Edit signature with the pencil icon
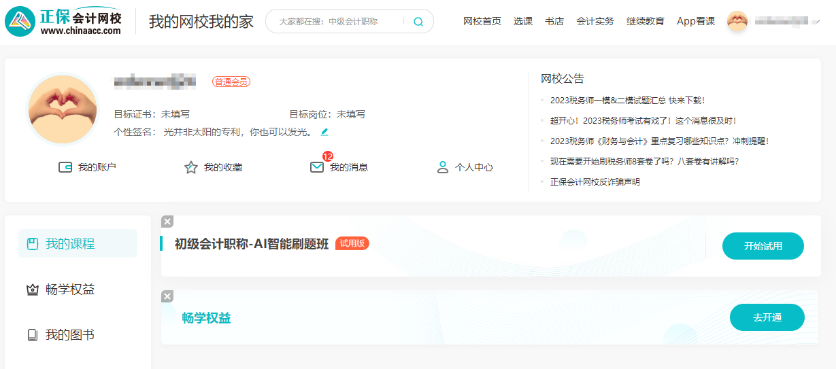This screenshot has width=836, height=369. (x=324, y=132)
